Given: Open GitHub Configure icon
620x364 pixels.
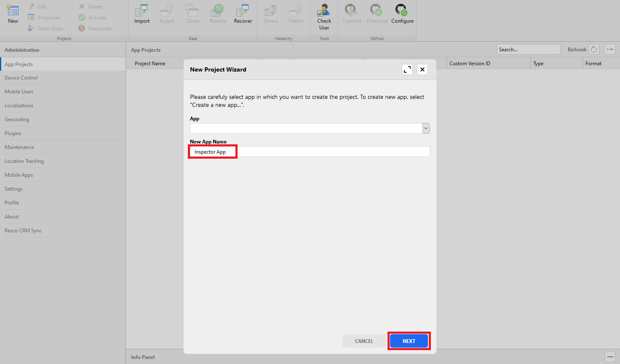Looking at the screenshot, I should (402, 11).
